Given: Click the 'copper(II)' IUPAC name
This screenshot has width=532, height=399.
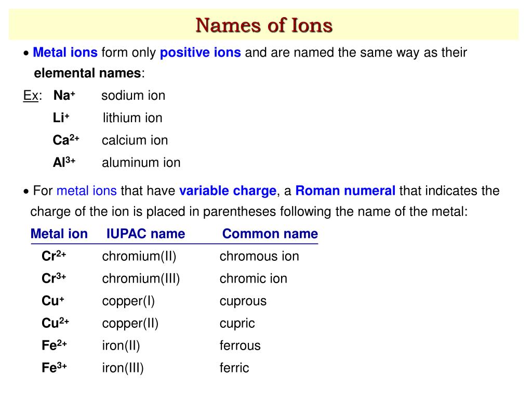Looking at the screenshot, I should point(130,323).
